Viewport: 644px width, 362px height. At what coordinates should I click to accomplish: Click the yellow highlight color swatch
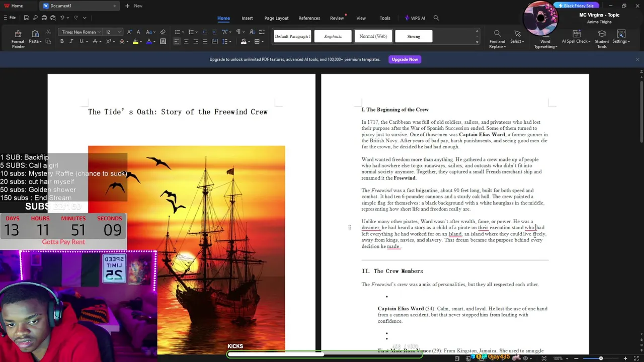point(135,41)
